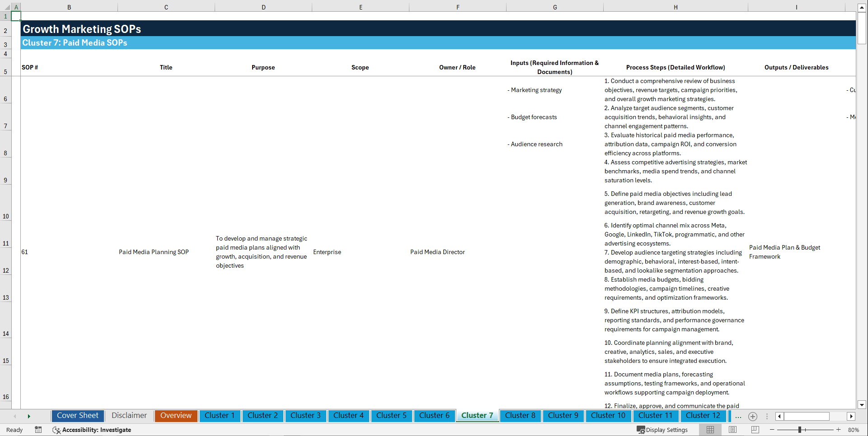Switch to Cluster 2 sheet
868x436 pixels.
click(x=263, y=416)
